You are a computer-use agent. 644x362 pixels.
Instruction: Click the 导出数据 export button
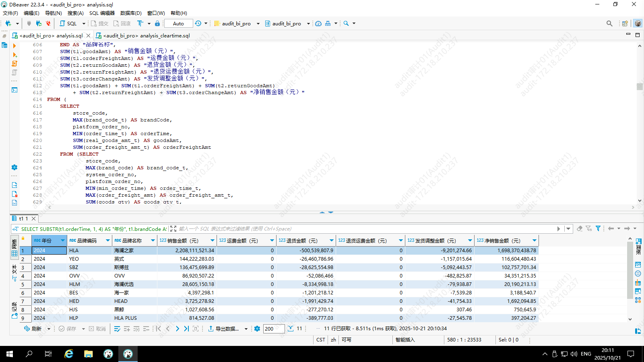[224, 329]
